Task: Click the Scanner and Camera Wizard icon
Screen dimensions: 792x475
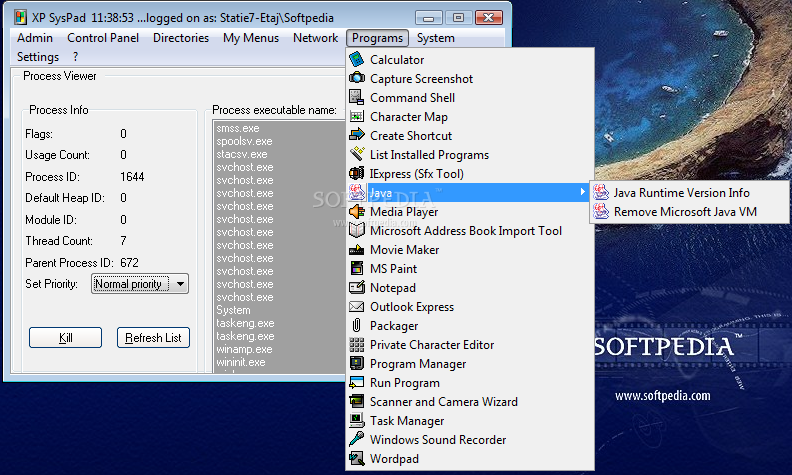Action: [357, 402]
